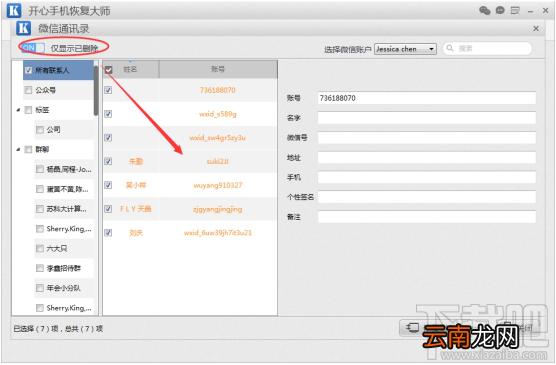Check the 群聊 checkbox
556x365 pixels.
coord(28,149)
